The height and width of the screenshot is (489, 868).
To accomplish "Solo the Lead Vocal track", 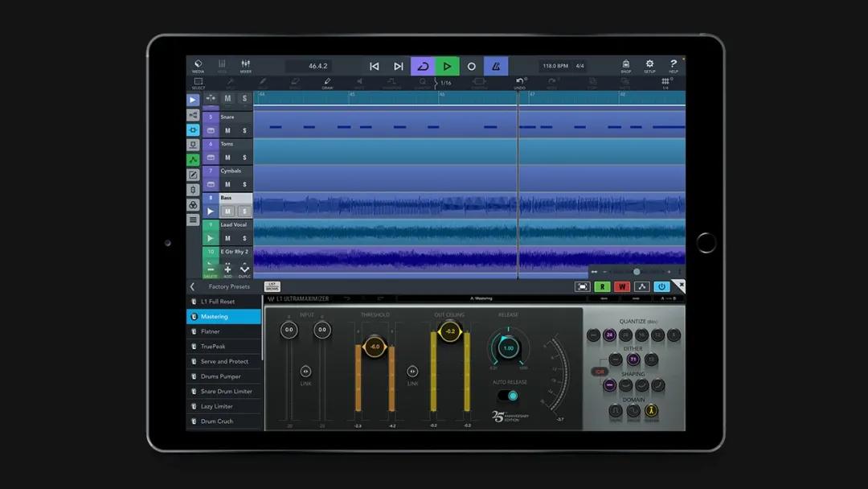I will [x=244, y=239].
